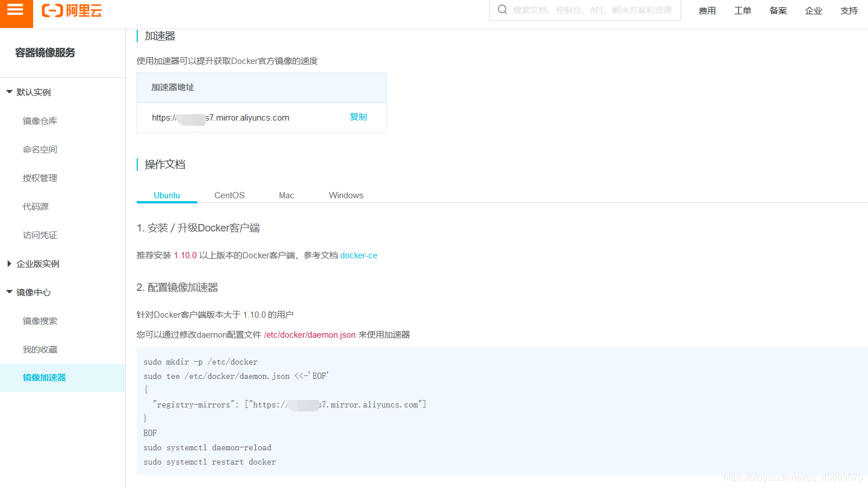Open 镜像仓库 in the sidebar
The width and height of the screenshot is (868, 488).
40,121
